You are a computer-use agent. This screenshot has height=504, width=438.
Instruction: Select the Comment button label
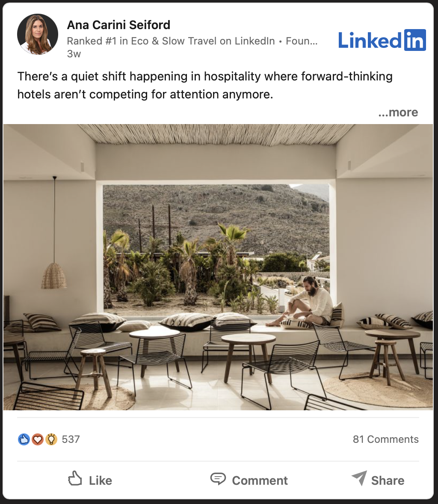coord(260,480)
